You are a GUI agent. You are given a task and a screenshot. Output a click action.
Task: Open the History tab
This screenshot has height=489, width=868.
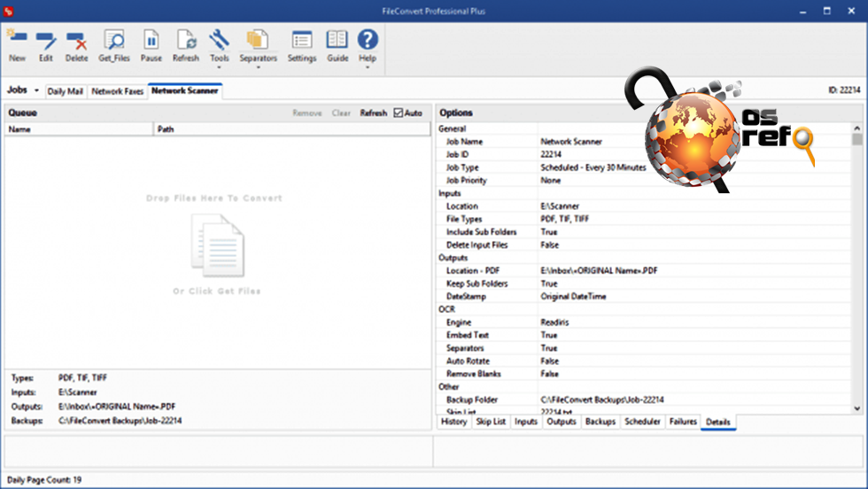click(x=453, y=422)
